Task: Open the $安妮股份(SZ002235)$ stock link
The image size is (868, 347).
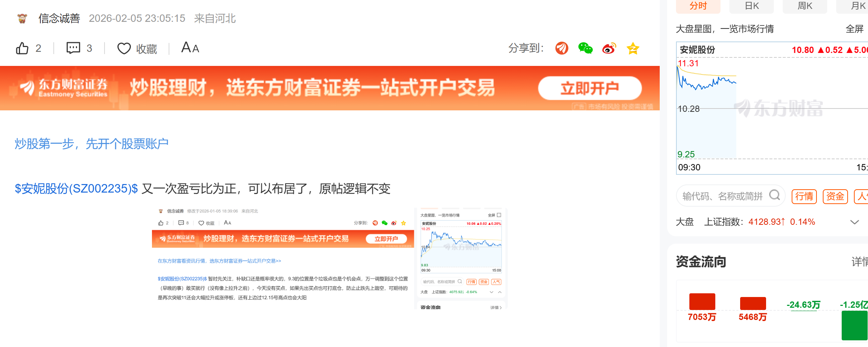Action: coord(76,188)
